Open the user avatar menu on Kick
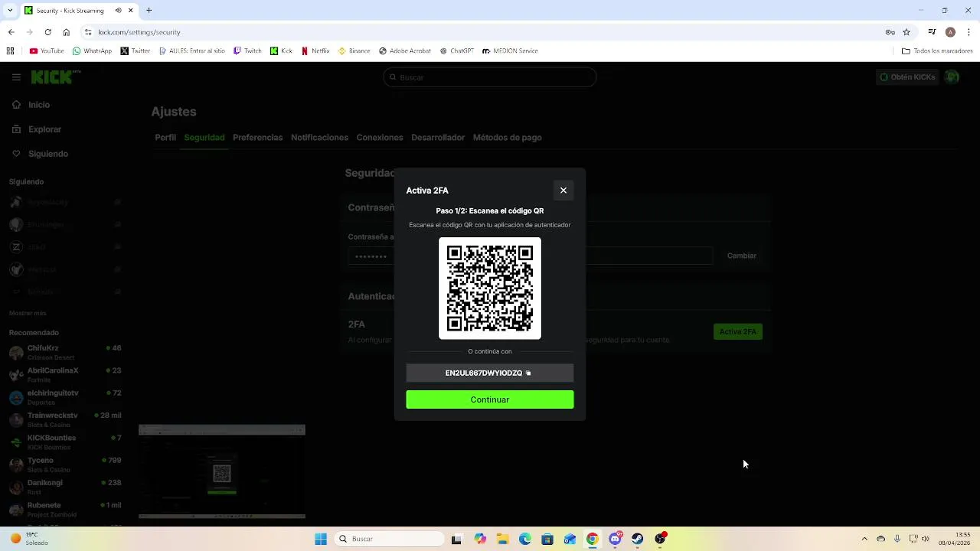 [952, 77]
